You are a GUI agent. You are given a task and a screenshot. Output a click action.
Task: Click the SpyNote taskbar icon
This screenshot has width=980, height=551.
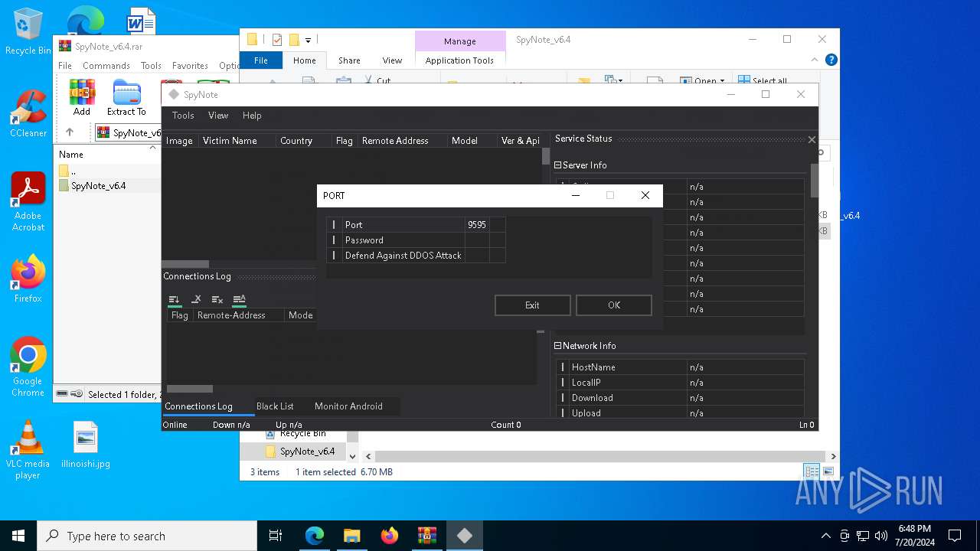[x=464, y=536]
